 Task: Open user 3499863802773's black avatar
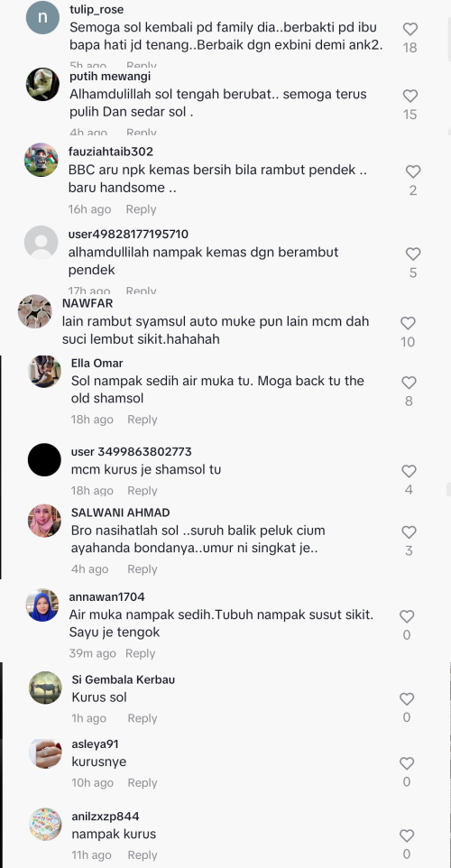point(44,459)
